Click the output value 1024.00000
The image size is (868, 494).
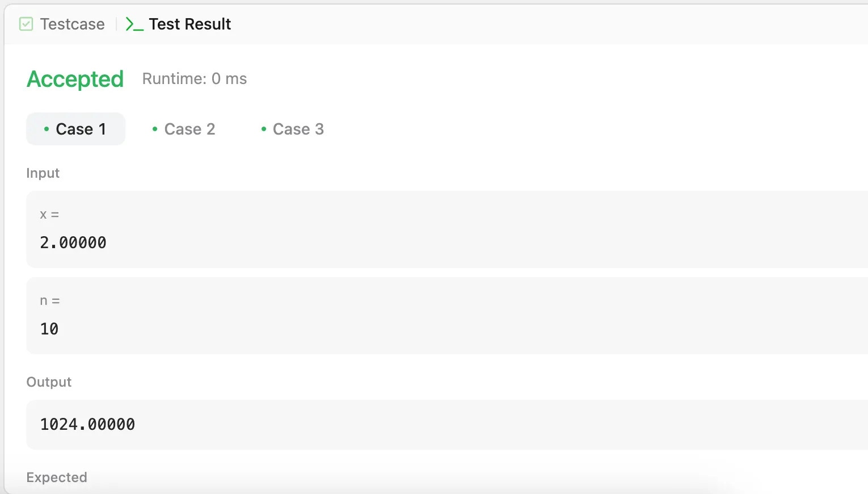pyautogui.click(x=87, y=424)
